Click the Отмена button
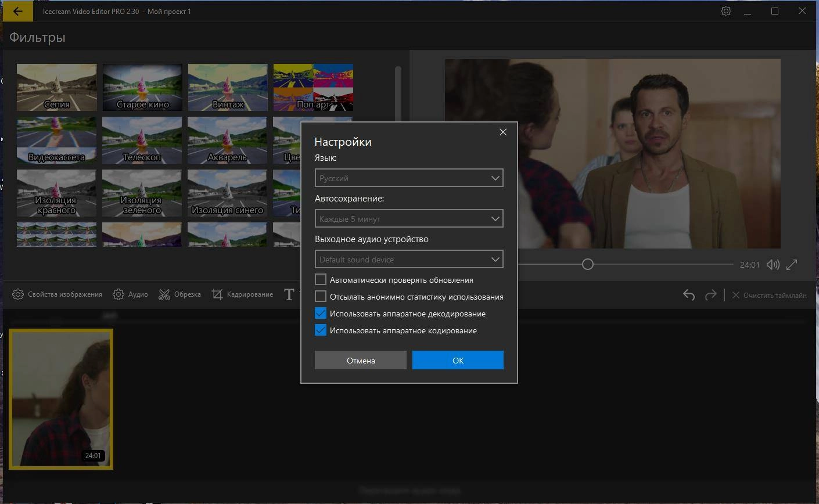The height and width of the screenshot is (504, 819). click(x=361, y=360)
